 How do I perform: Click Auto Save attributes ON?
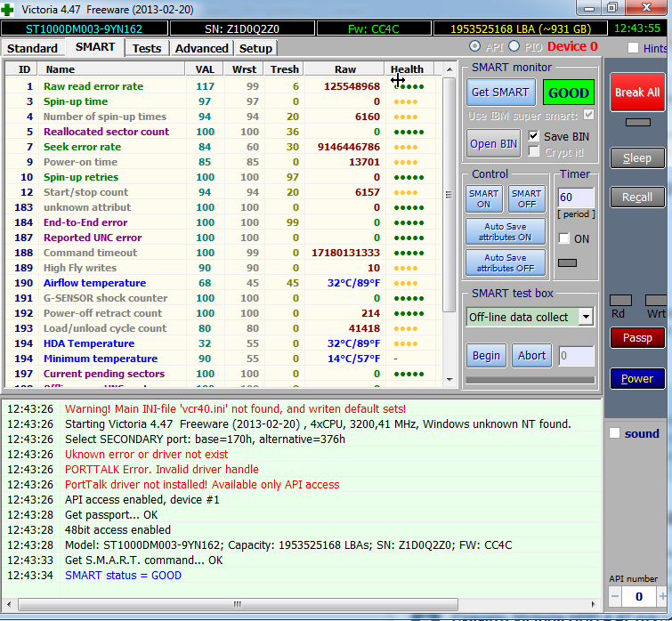pos(506,231)
